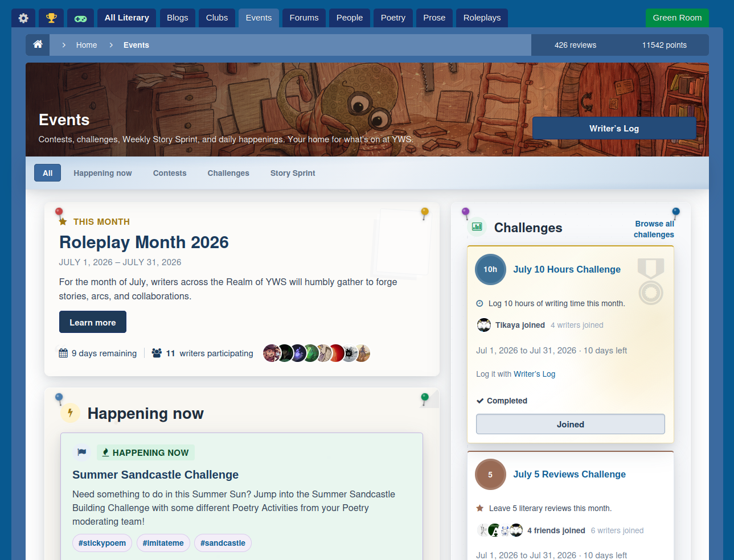Open the All Literary nav tab
This screenshot has height=560, width=734.
click(x=126, y=18)
